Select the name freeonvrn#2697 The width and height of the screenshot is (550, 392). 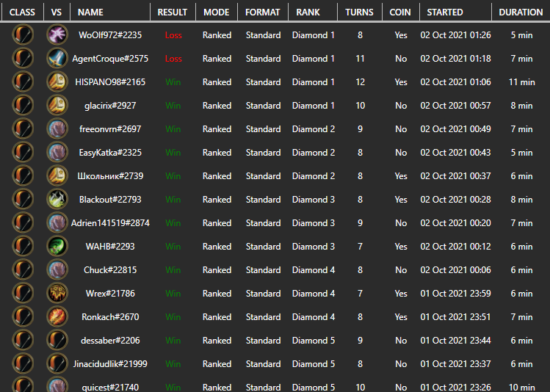[110, 129]
